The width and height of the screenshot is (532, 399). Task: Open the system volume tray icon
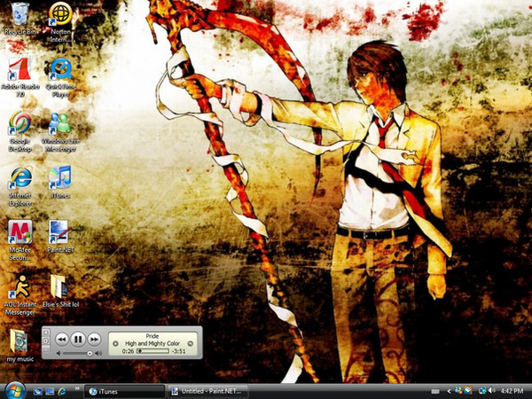click(491, 391)
